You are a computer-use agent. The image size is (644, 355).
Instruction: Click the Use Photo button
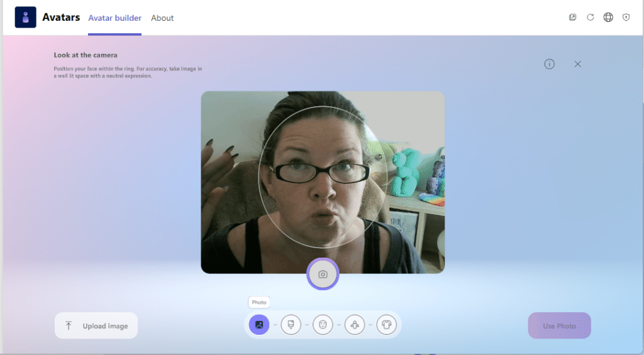coord(559,326)
